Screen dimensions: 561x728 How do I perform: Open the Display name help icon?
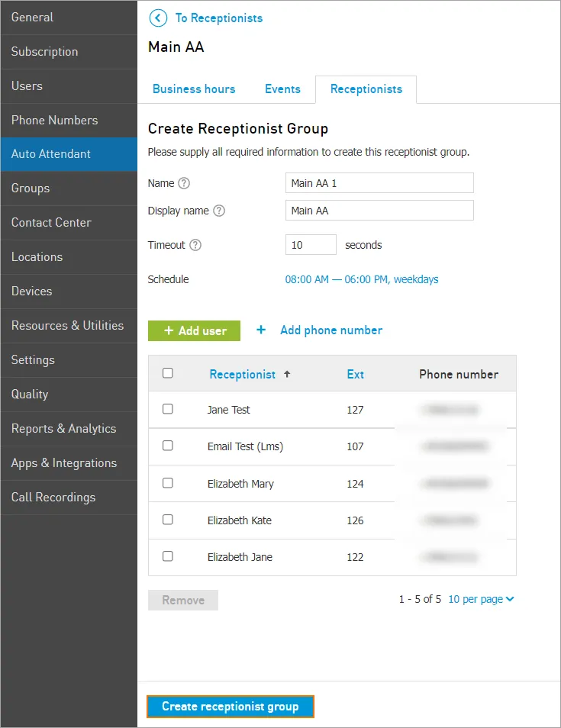219,211
